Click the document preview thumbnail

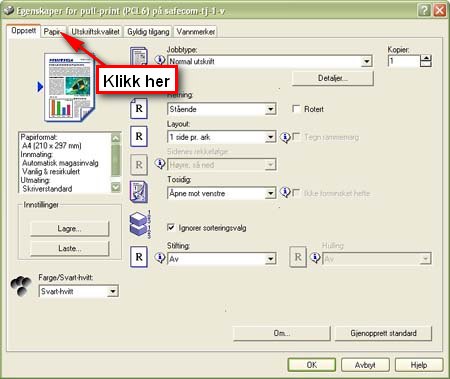point(69,87)
